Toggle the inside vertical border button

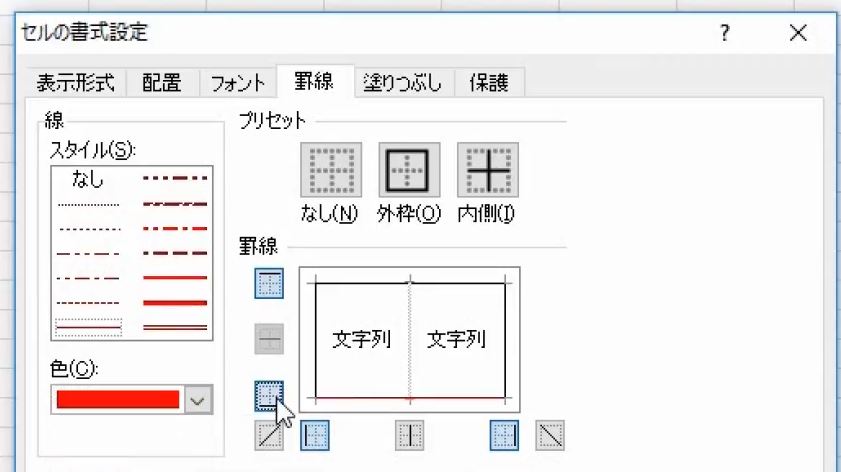coord(410,436)
